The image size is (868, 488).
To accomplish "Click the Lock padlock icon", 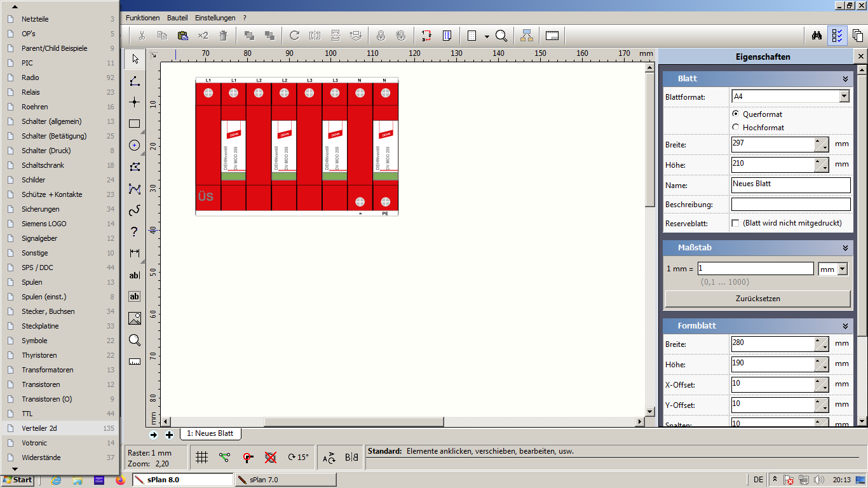I will pyautogui.click(x=381, y=36).
